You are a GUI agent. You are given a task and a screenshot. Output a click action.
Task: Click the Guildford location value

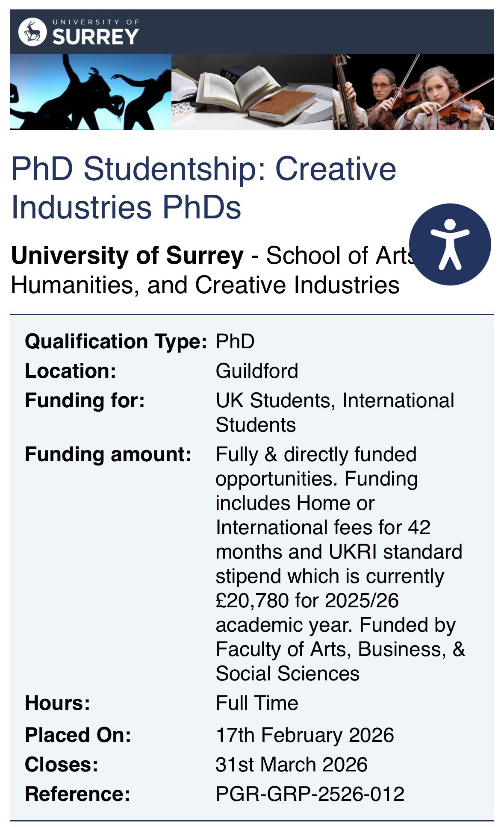tap(257, 371)
